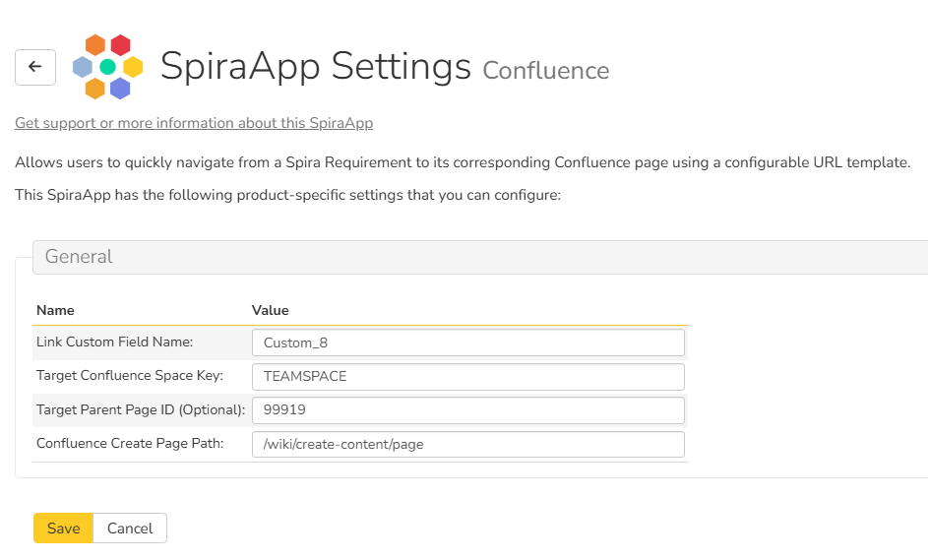
Task: Select the Target Parent Page ID field
Action: (467, 410)
